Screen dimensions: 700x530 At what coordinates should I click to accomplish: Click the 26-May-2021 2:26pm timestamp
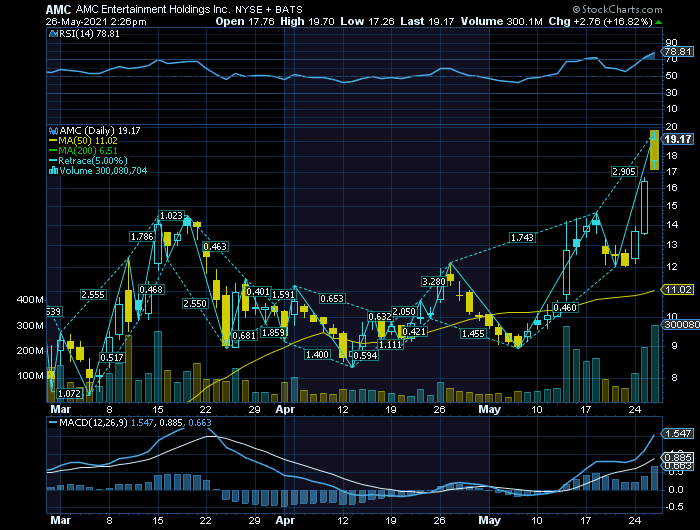[x=96, y=21]
